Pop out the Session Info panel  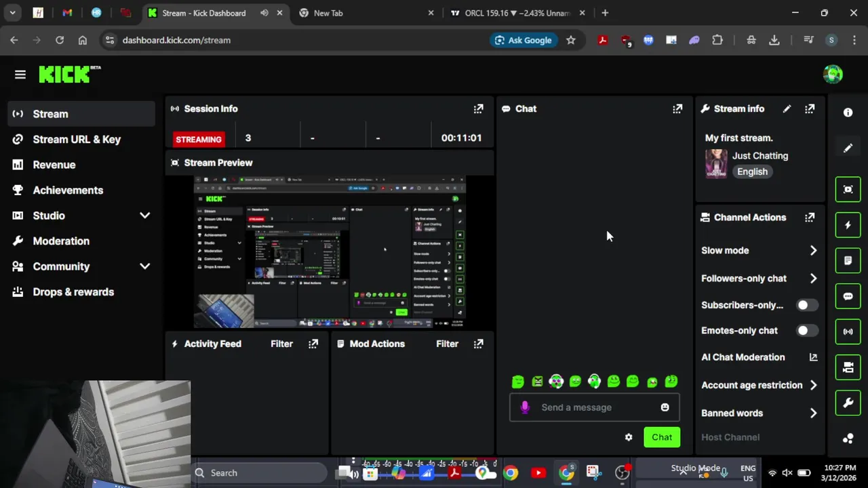[x=479, y=108]
